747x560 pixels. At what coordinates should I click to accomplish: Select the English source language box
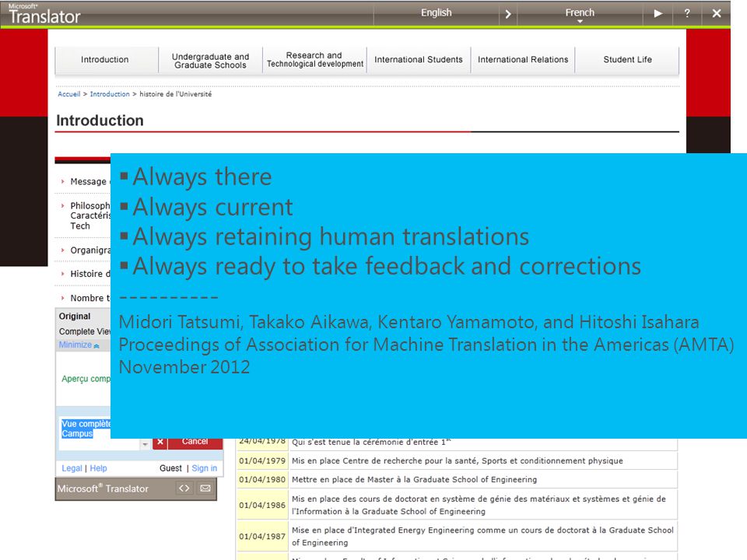436,13
